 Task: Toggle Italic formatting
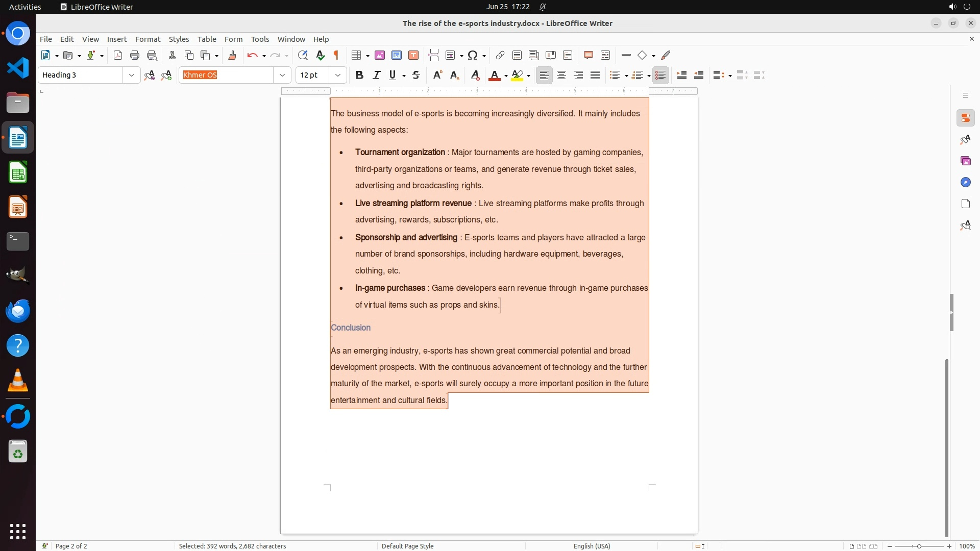[x=376, y=75]
